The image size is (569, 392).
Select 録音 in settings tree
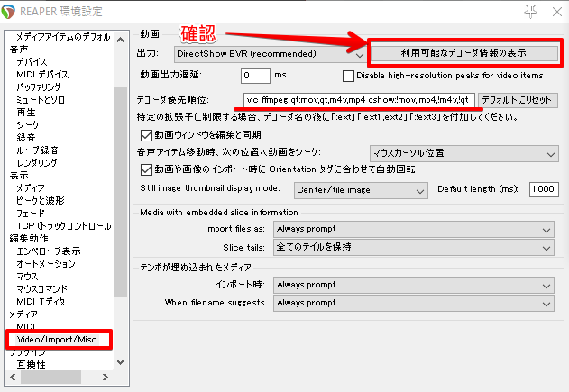pyautogui.click(x=26, y=138)
